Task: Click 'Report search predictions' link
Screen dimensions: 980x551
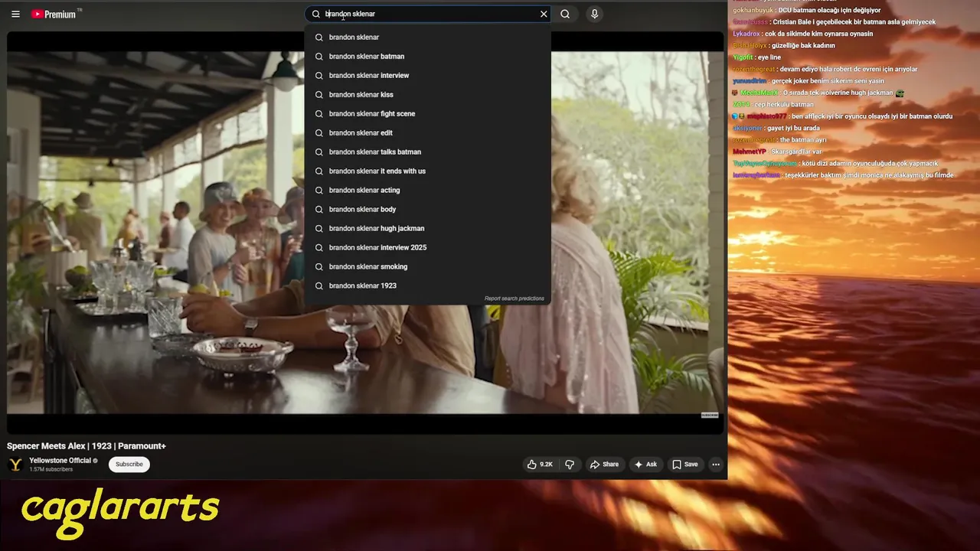Action: point(514,298)
